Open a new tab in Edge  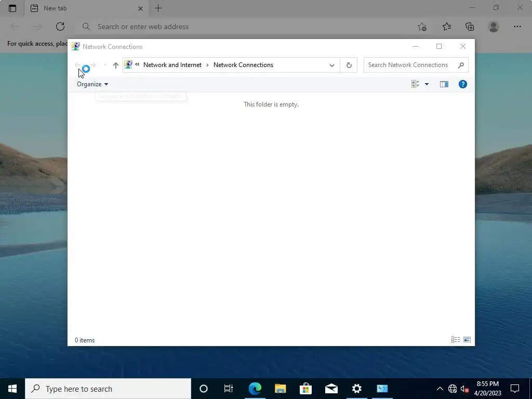[x=158, y=8]
